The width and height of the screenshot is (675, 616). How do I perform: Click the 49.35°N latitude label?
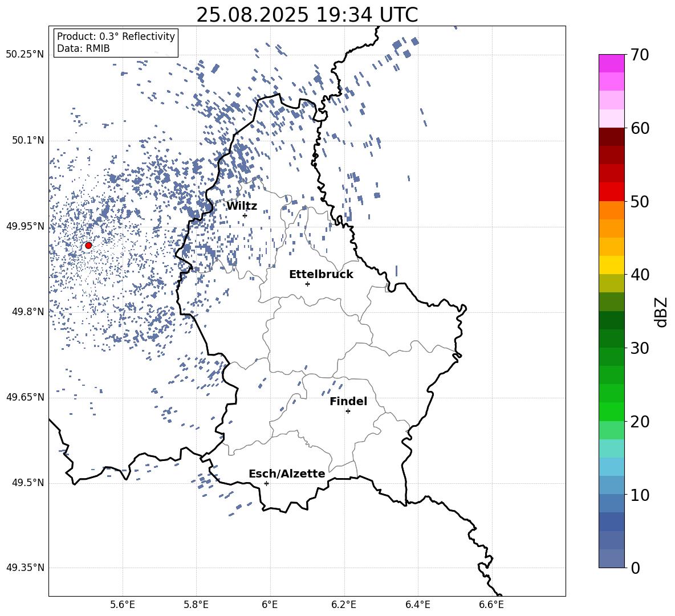25,568
